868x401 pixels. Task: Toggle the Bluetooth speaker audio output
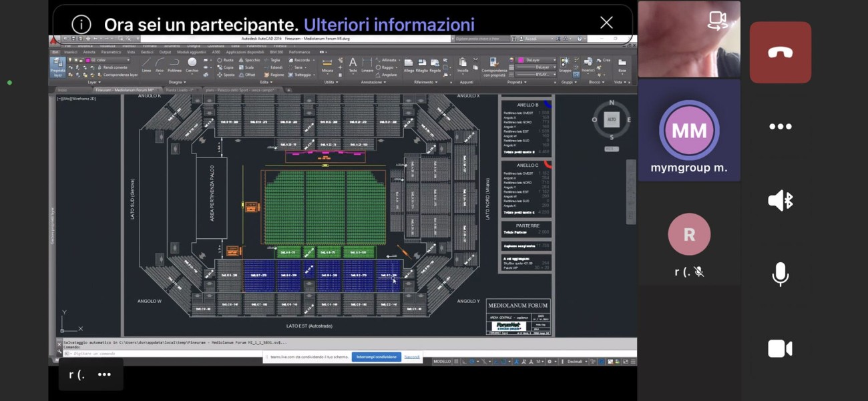[780, 200]
